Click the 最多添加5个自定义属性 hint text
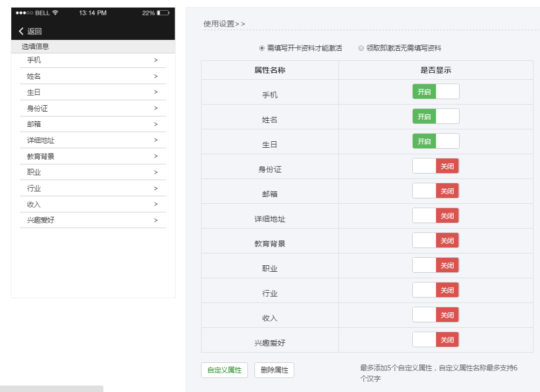This screenshot has height=392, width=540. coord(439,373)
